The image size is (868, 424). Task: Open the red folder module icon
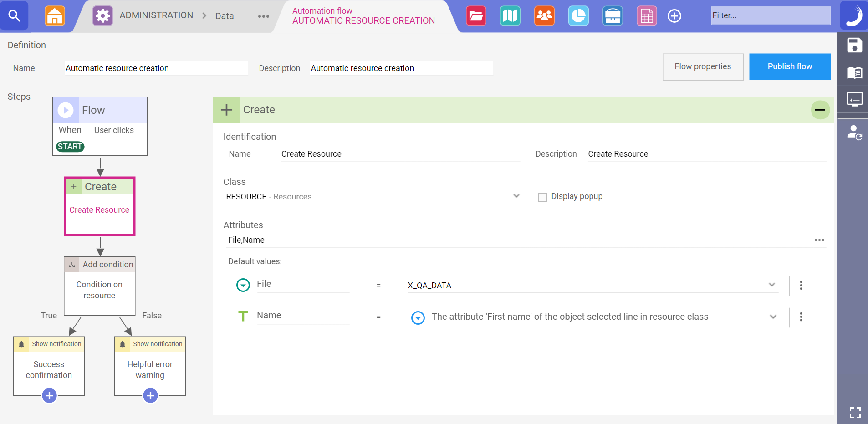click(x=476, y=16)
